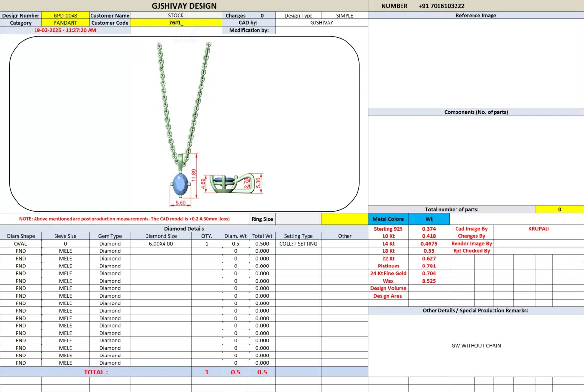Select the red TOTAL : label
The height and width of the screenshot is (392, 584).
(96, 372)
